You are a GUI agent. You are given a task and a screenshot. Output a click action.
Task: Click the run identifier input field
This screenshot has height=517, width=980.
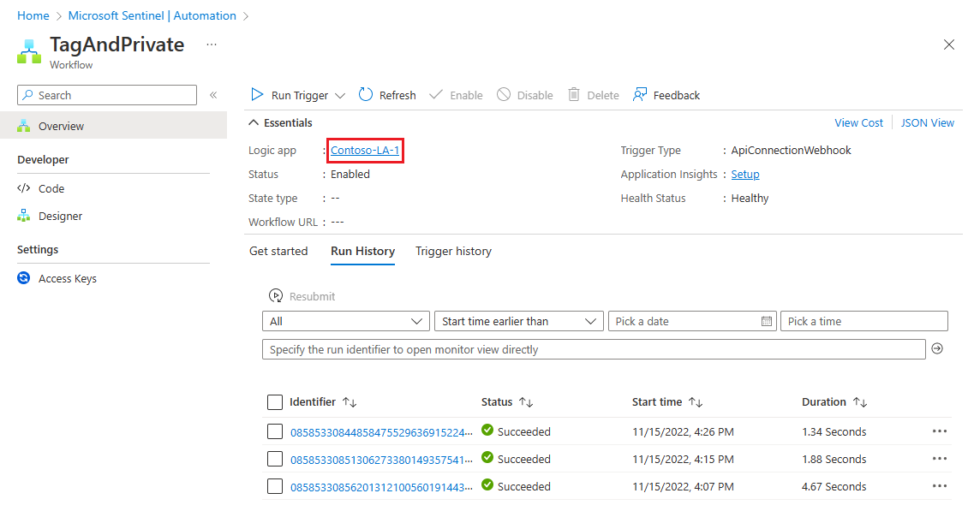point(594,349)
